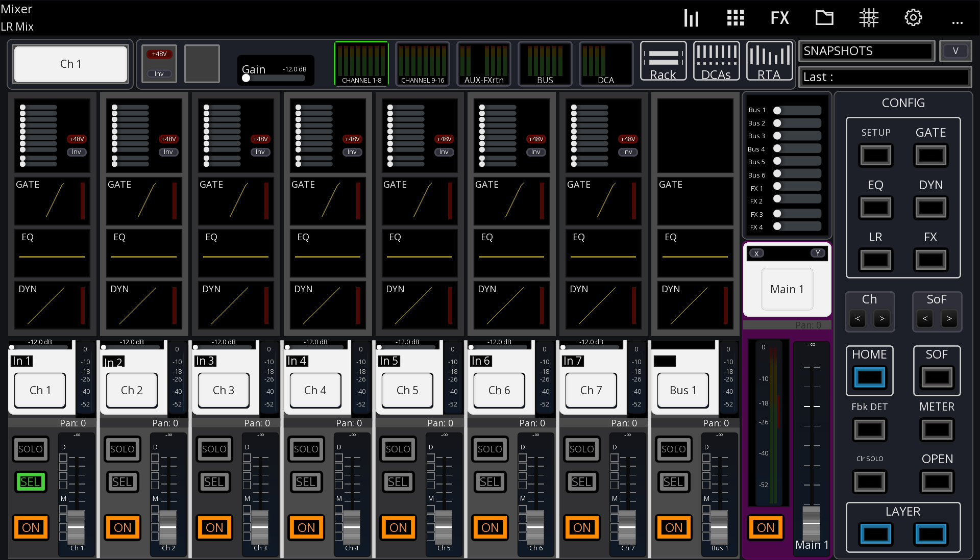Click the Fbk DET button
This screenshot has width=980, height=560.
pos(870,429)
